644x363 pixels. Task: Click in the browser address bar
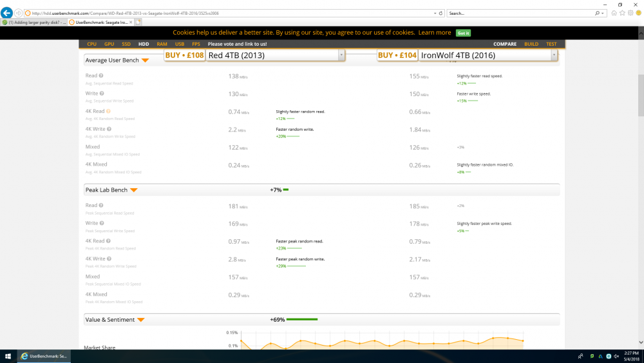[230, 13]
